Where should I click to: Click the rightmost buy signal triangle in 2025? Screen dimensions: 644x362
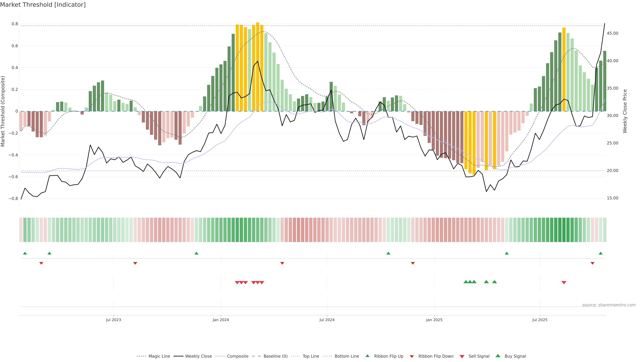pos(494,282)
